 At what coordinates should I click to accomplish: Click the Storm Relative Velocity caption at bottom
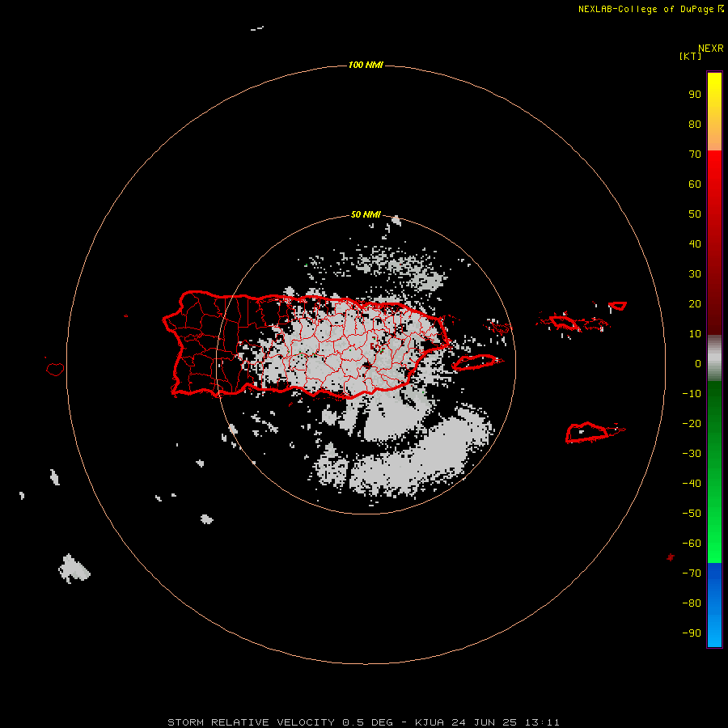363,722
